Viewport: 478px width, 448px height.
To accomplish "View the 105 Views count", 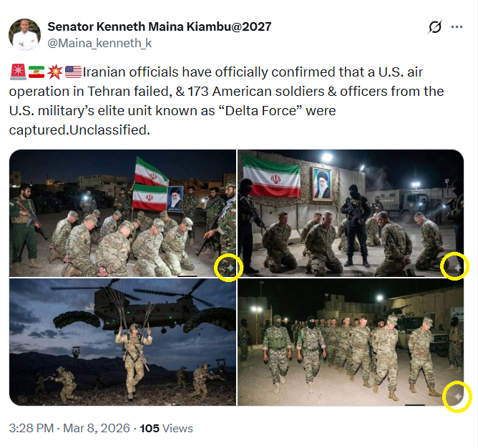I will [x=166, y=429].
